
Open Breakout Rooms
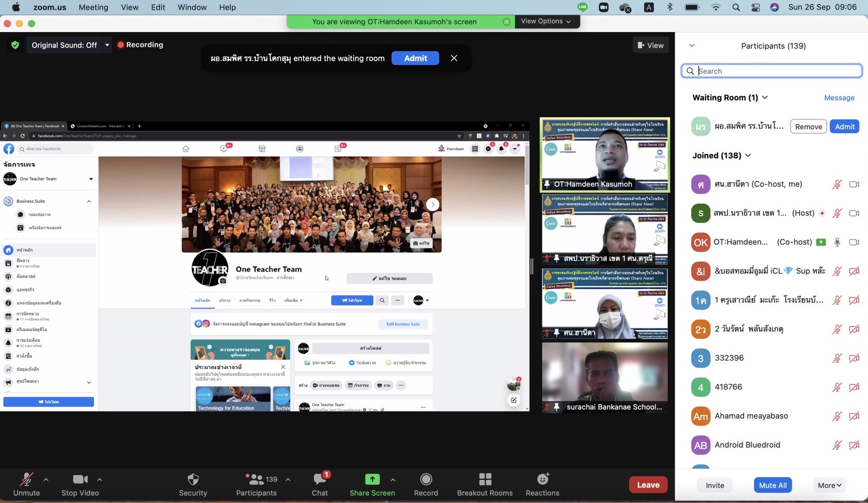(x=485, y=480)
